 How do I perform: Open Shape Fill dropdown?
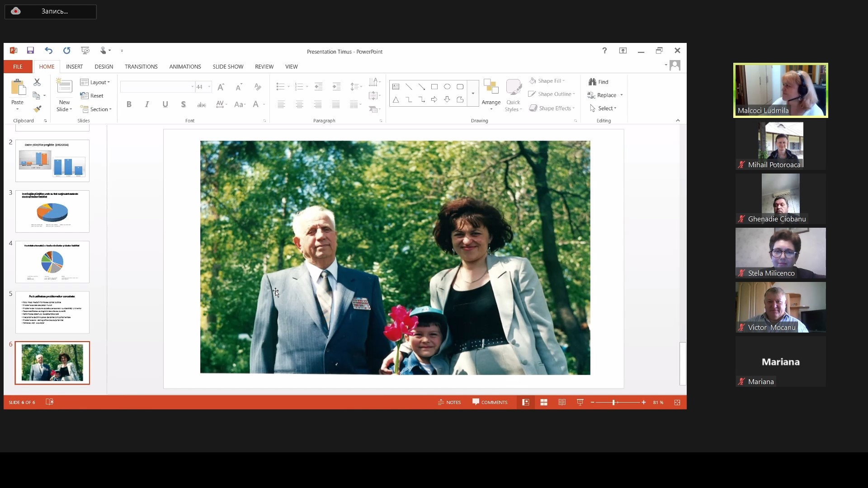[x=547, y=81]
